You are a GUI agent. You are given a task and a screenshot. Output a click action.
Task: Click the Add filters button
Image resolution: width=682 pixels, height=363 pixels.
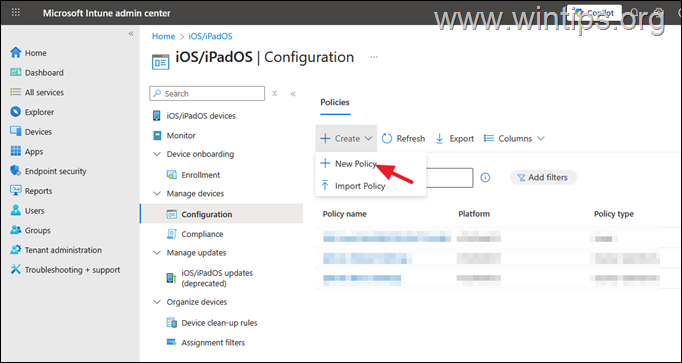coord(543,177)
